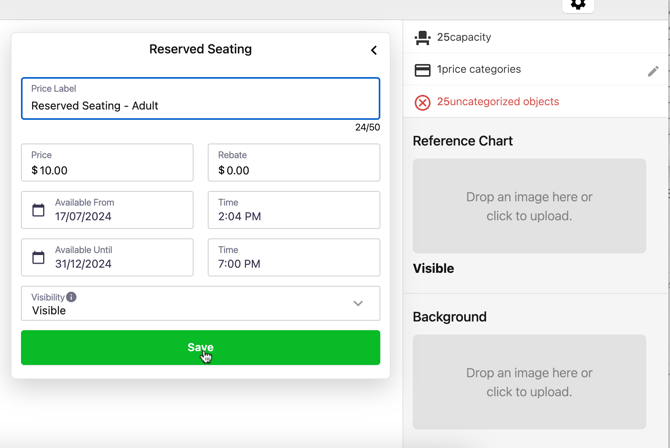This screenshot has width=670, height=448.
Task: Click the price categories card icon
Action: [422, 70]
